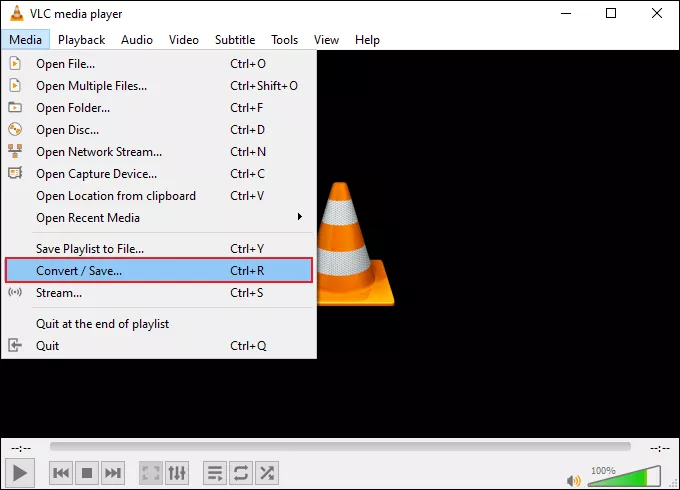
Task: Mute audio with the speaker icon
Action: click(x=573, y=480)
